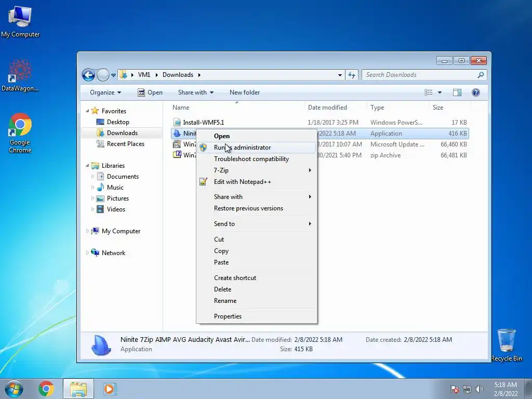Collapse the Favorites tree section
This screenshot has width=532, height=399.
pyautogui.click(x=87, y=111)
